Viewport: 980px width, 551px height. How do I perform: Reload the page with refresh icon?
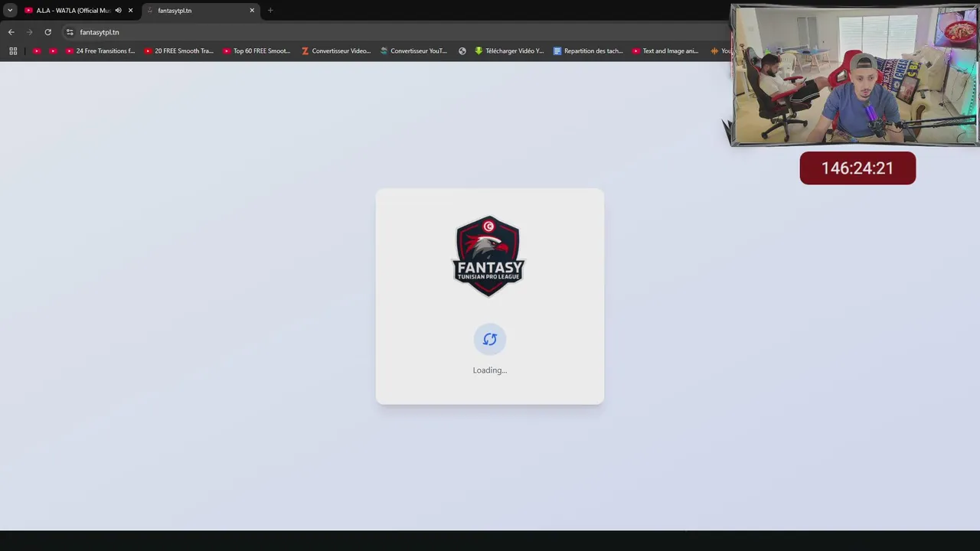pos(47,32)
